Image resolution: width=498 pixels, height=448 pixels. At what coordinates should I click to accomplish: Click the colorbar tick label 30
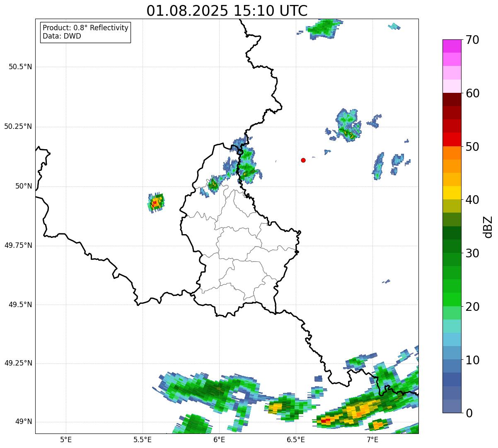click(472, 253)
